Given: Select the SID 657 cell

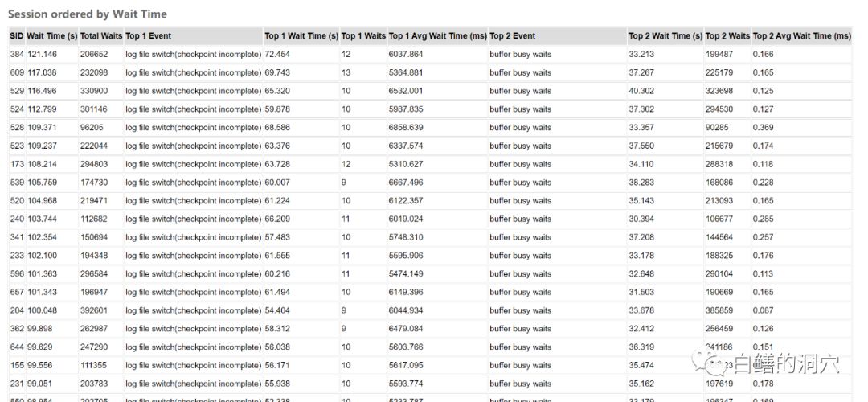Looking at the screenshot, I should [17, 293].
